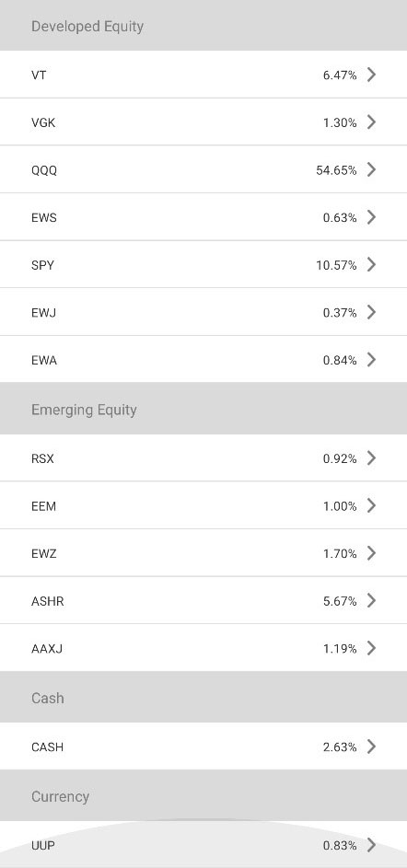Tap the chevron next to VGK
Viewport: 407px width, 868px height.
[x=371, y=122]
